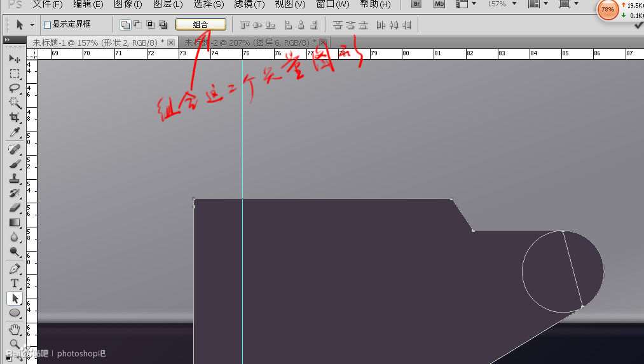Align left edges of paths
Screen dimensions: 644x364
tap(289, 25)
